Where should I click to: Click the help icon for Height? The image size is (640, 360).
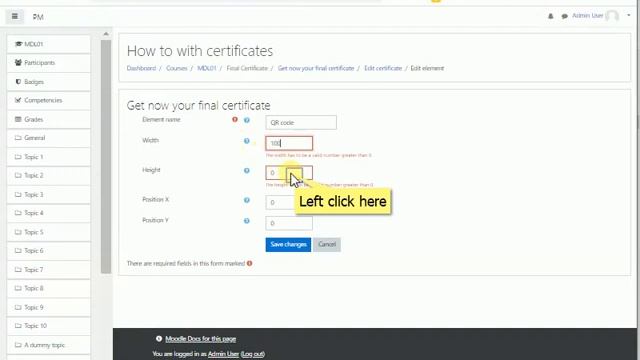click(247, 171)
